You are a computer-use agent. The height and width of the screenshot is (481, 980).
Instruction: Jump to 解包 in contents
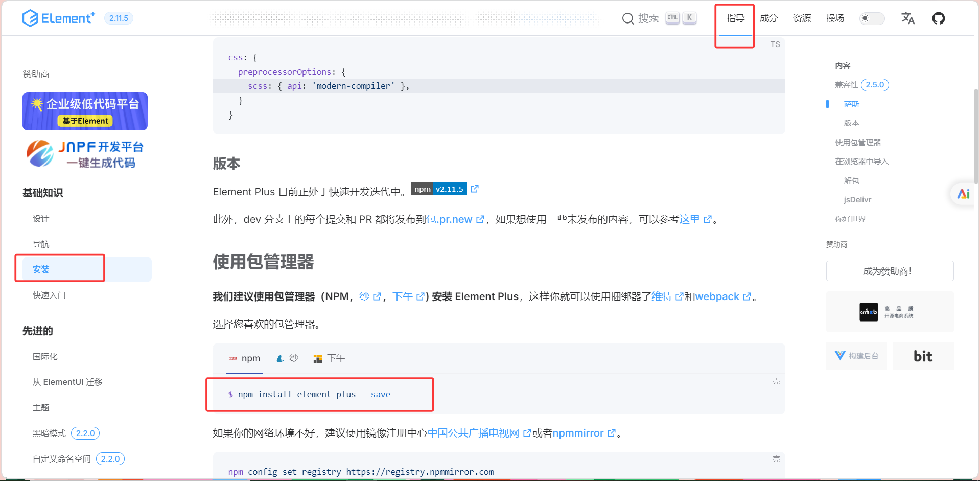coord(851,180)
